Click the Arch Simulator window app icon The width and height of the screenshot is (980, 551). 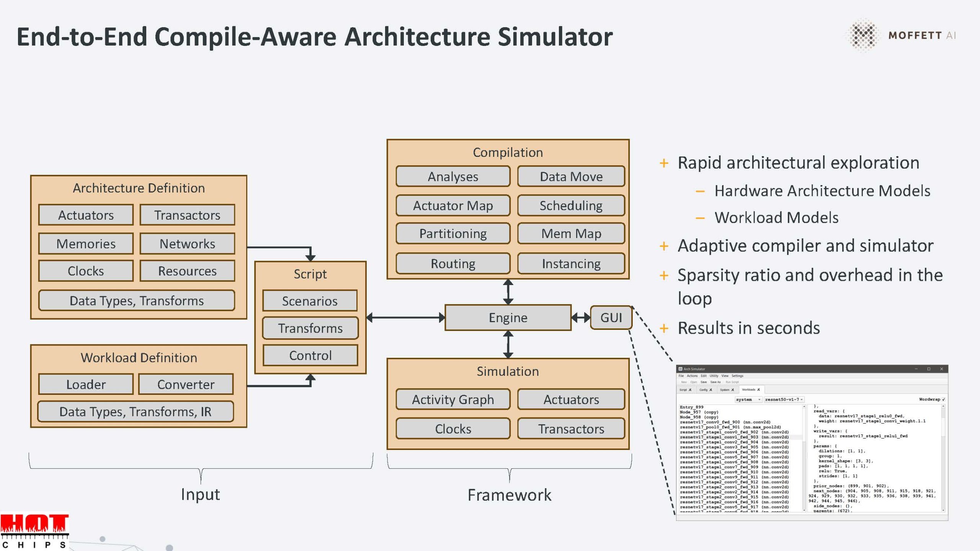coord(680,369)
